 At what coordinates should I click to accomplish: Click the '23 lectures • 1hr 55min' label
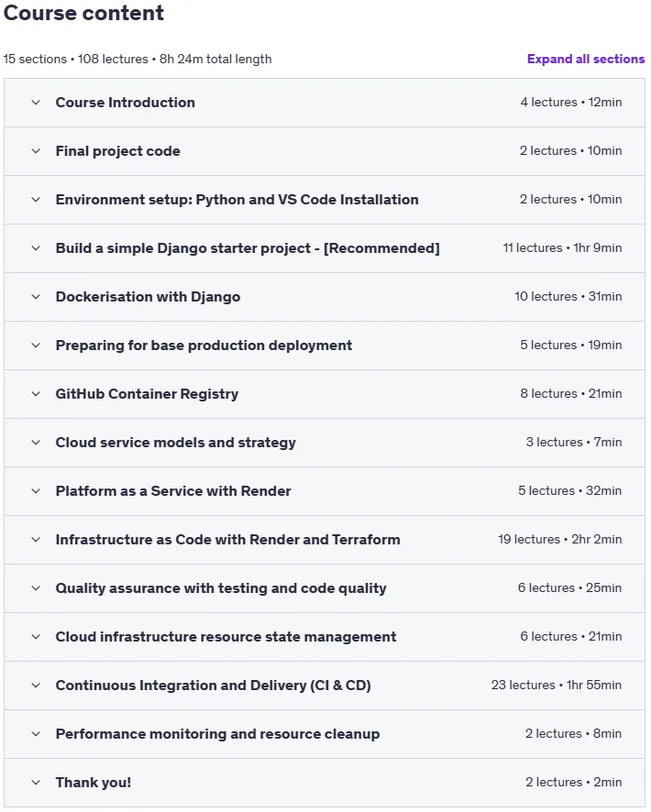coord(557,686)
